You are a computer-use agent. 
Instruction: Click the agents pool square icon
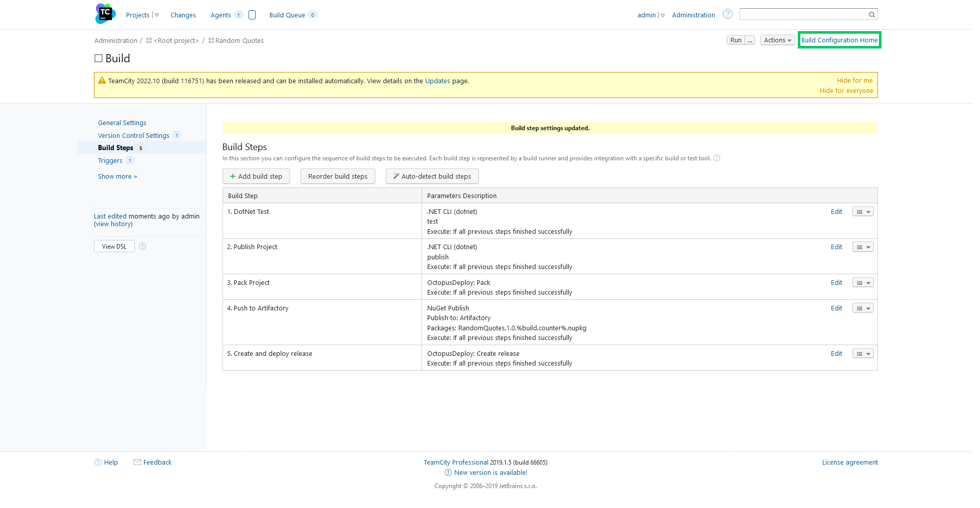252,15
